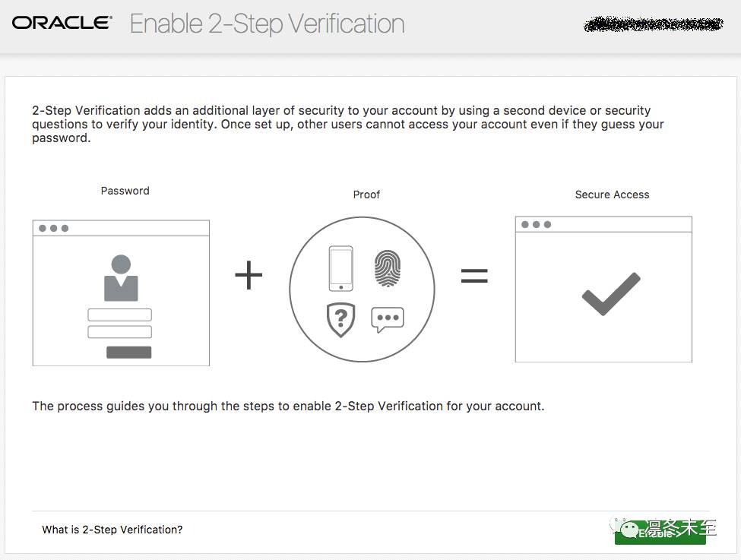Viewport: 741px width, 560px height.
Task: Click the plus sign between illustrations
Action: click(x=249, y=275)
